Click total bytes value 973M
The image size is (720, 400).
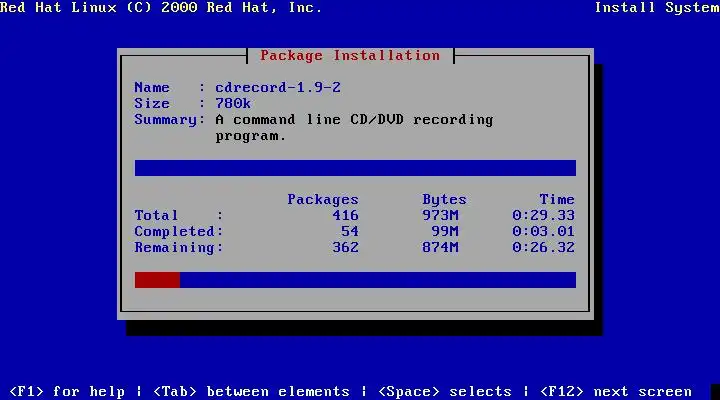coord(440,215)
